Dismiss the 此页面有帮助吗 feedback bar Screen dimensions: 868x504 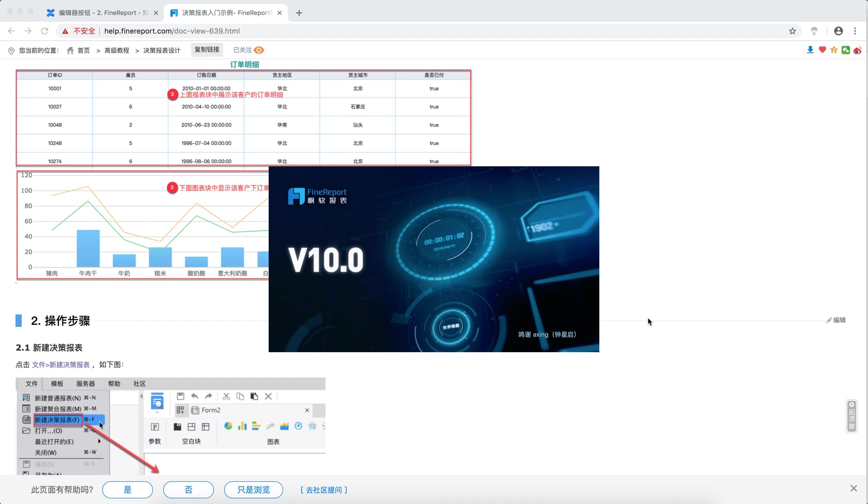854,488
